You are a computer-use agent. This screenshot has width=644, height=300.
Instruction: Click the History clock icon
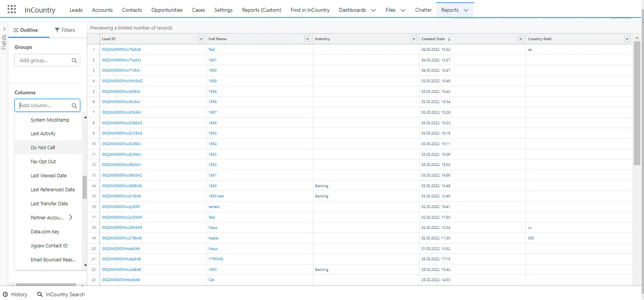pyautogui.click(x=5, y=294)
